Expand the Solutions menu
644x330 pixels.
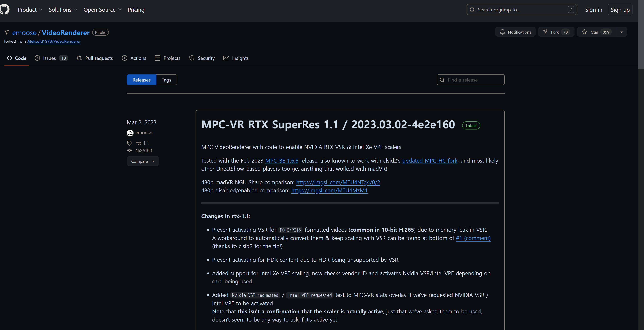click(63, 10)
